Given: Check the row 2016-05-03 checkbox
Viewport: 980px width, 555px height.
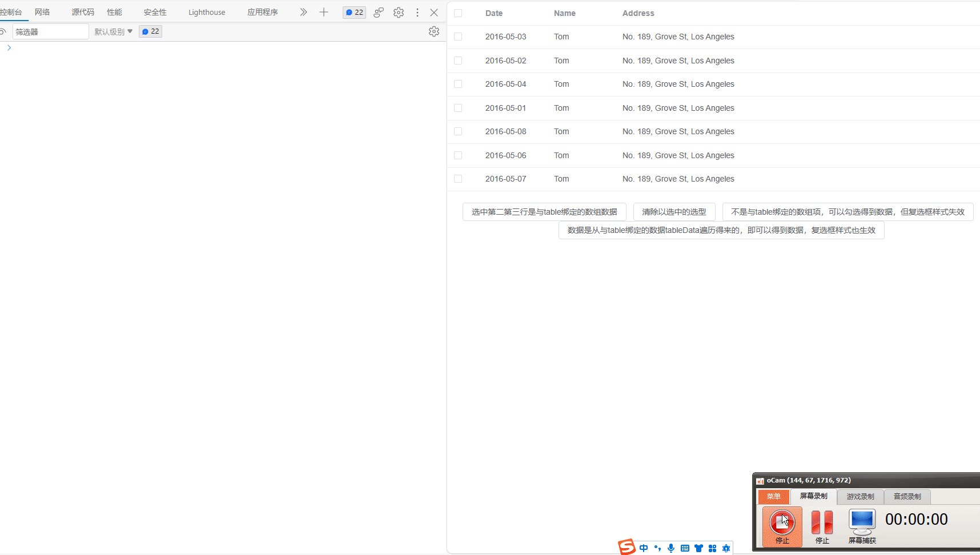Looking at the screenshot, I should coord(458,37).
